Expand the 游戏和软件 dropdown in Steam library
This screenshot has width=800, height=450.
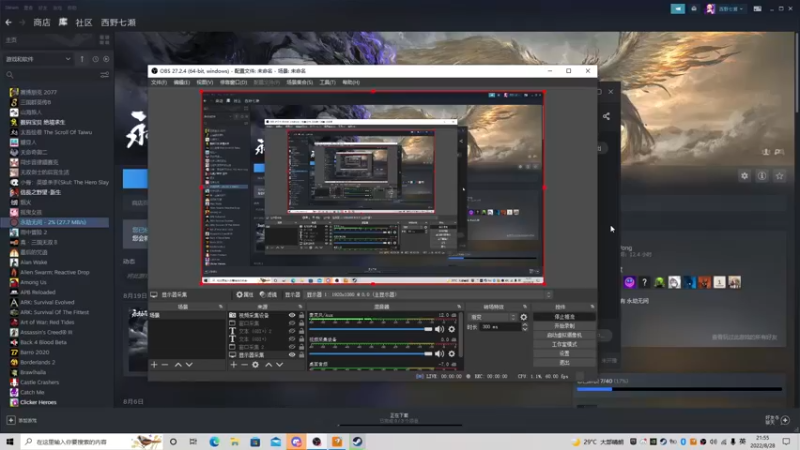click(x=38, y=59)
